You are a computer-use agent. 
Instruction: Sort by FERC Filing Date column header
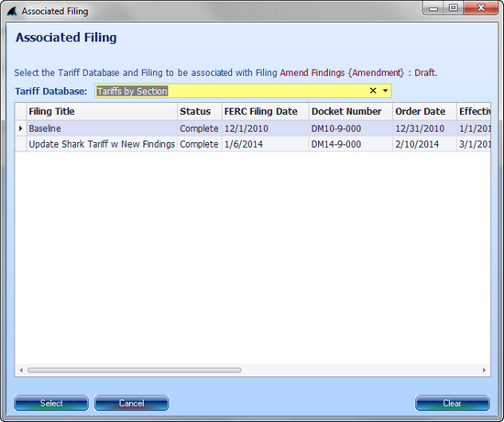265,111
